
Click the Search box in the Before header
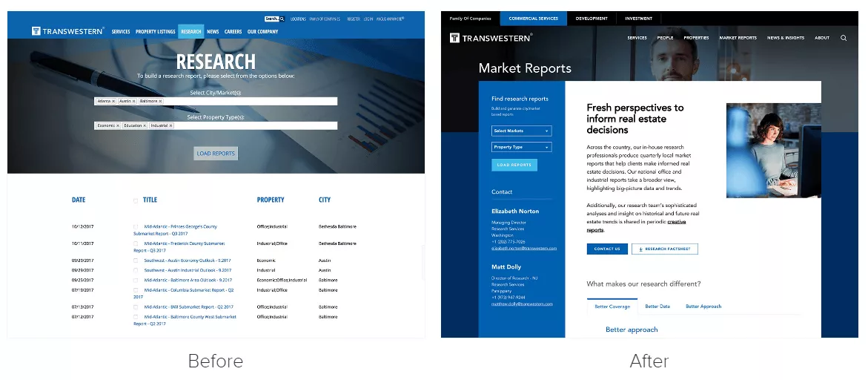coord(272,19)
